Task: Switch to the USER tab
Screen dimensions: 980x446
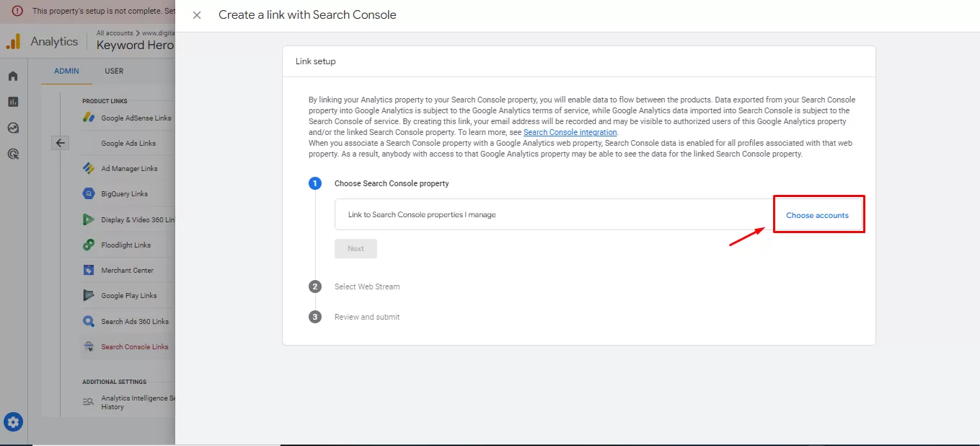Action: 114,71
